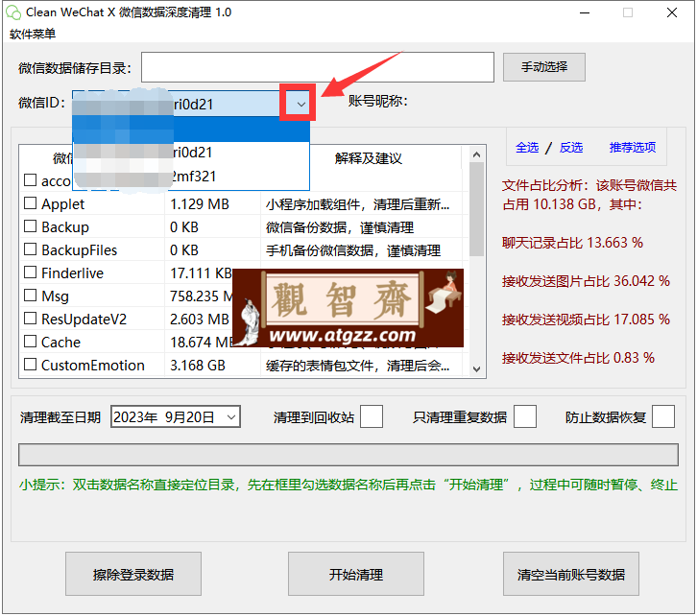
Task: Click the 9月20日 part of date field
Action: pyautogui.click(x=190, y=417)
